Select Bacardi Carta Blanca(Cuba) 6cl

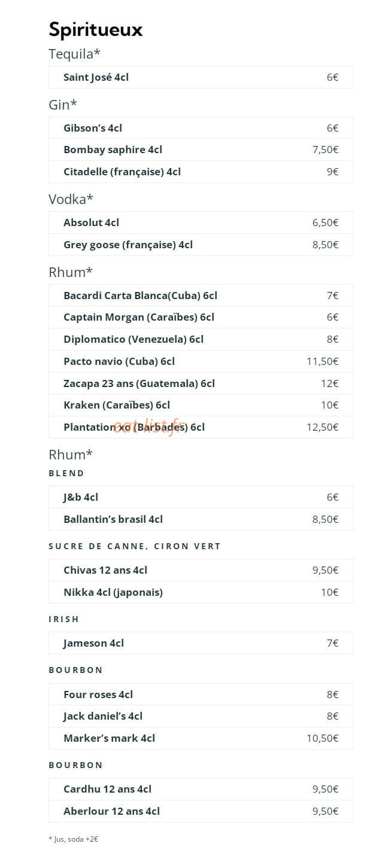click(x=201, y=296)
